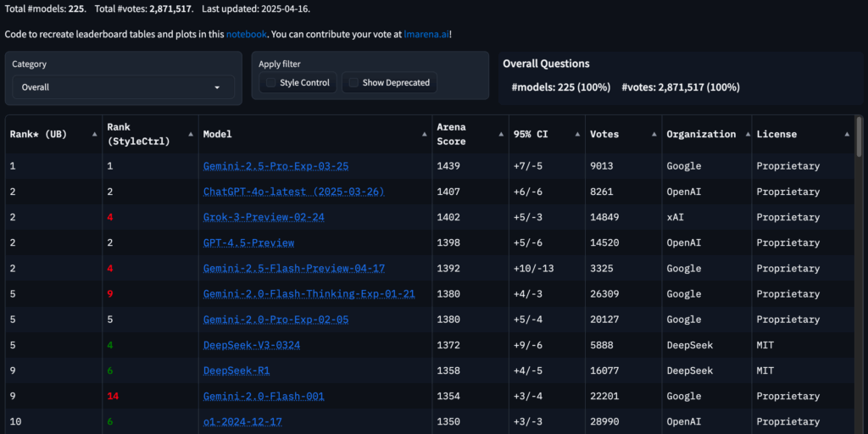Viewport: 868px width, 434px height.
Task: Open the DeepSeek-V3-0324 model link
Action: point(251,345)
